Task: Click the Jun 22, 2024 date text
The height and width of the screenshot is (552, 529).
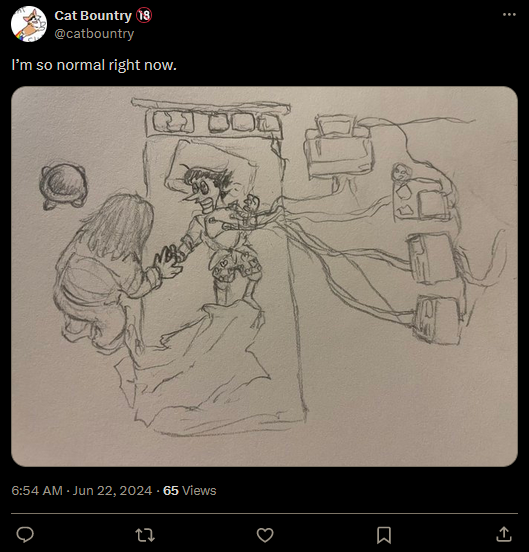Action: point(112,490)
